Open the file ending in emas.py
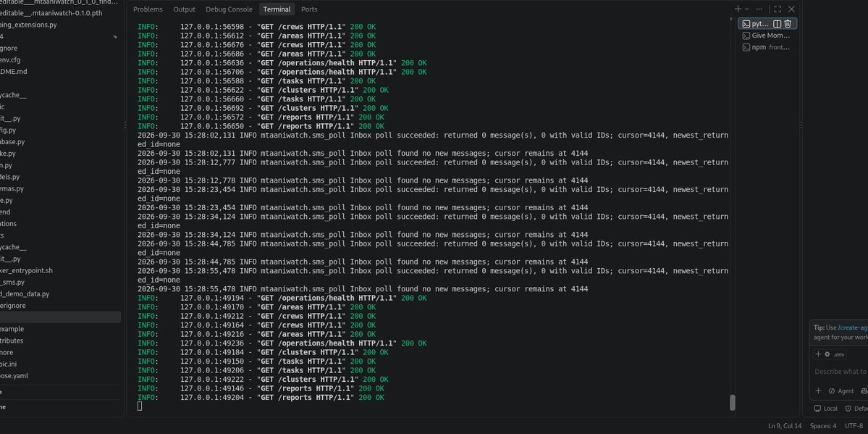This screenshot has width=868, height=434. [x=60, y=188]
